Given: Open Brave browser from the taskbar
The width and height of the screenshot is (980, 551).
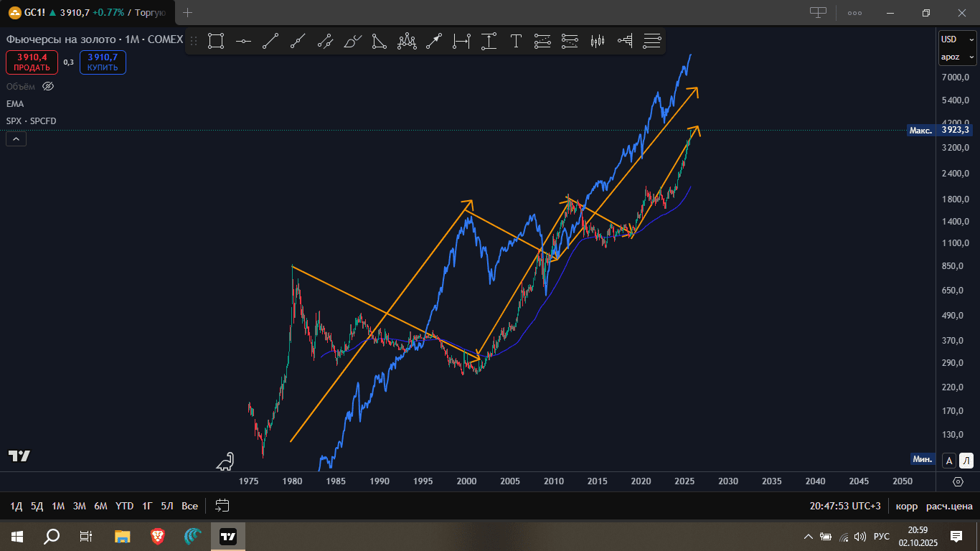Looking at the screenshot, I should 158,536.
